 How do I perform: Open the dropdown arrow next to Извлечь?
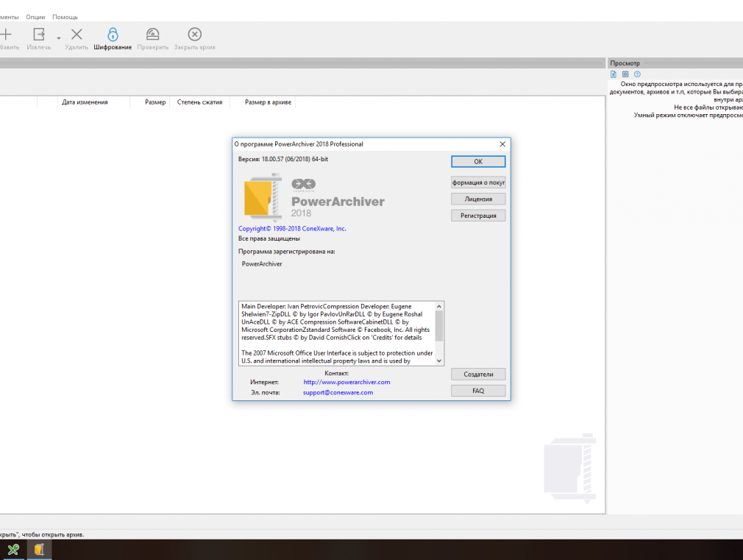click(x=59, y=38)
